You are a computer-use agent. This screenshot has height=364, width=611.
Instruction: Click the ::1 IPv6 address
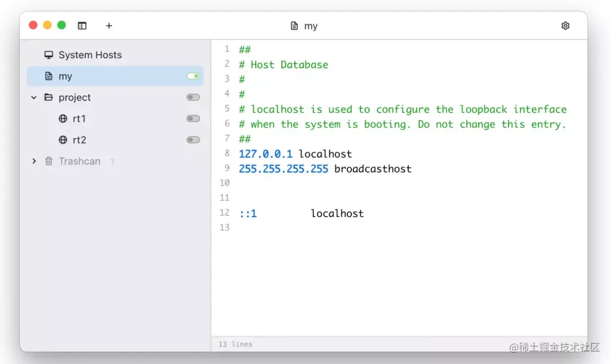point(248,213)
